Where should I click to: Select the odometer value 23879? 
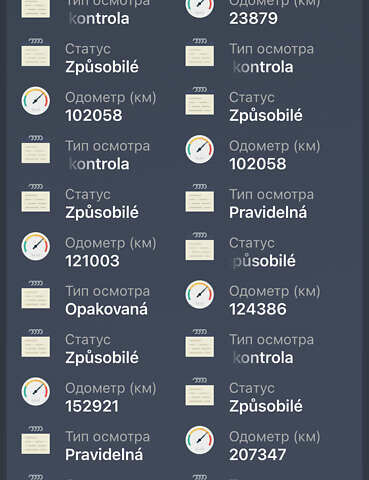tap(253, 18)
